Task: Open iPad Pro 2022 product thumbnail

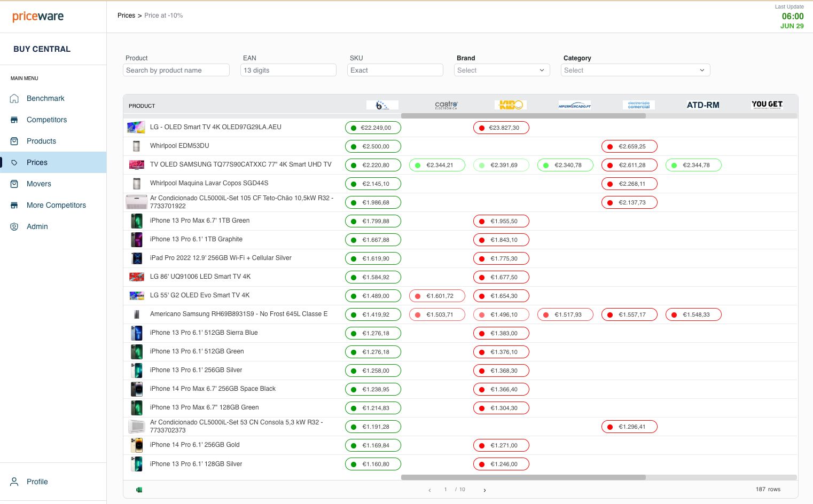Action: (137, 258)
